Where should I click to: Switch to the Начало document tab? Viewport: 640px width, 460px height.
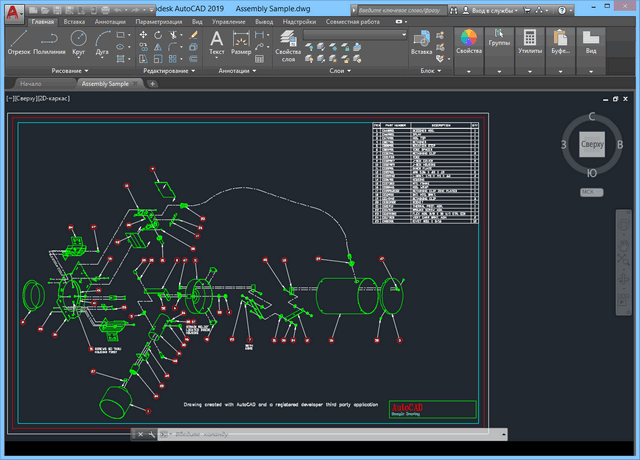click(30, 84)
